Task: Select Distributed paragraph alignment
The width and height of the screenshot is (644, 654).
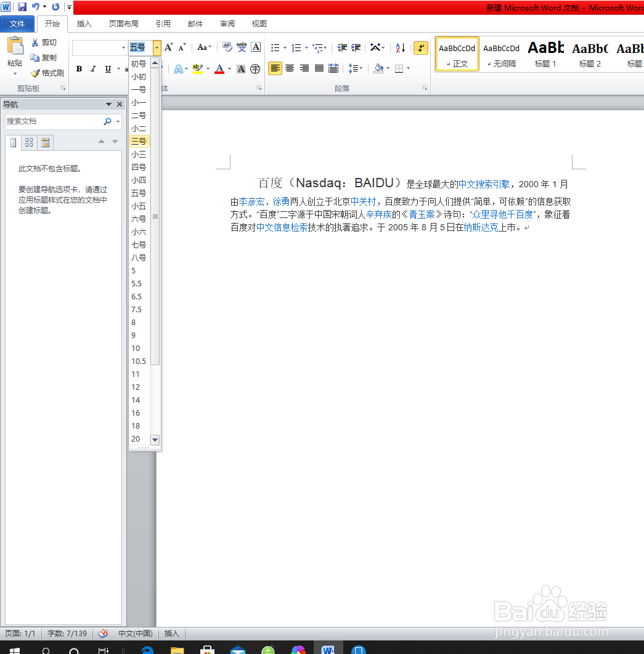Action: pyautogui.click(x=333, y=68)
